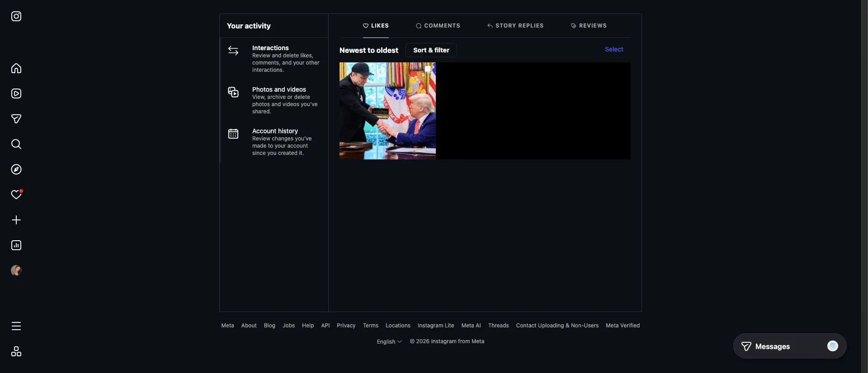This screenshot has height=373, width=868.
Task: Switch to the Story Replies tab
Action: pos(515,26)
